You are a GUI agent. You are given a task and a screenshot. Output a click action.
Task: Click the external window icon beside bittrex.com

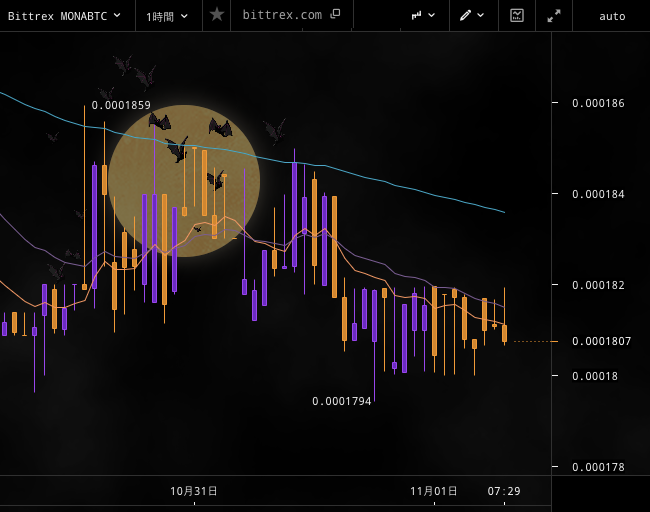coord(335,14)
